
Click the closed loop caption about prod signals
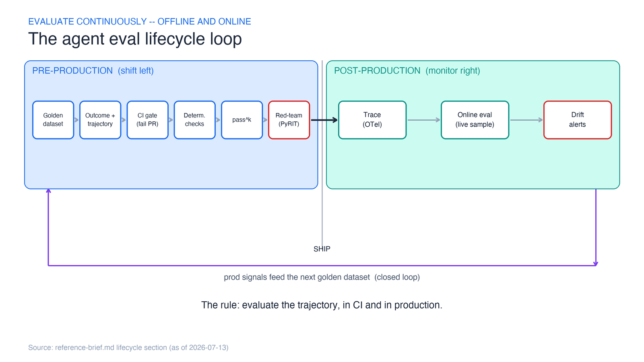pyautogui.click(x=322, y=277)
